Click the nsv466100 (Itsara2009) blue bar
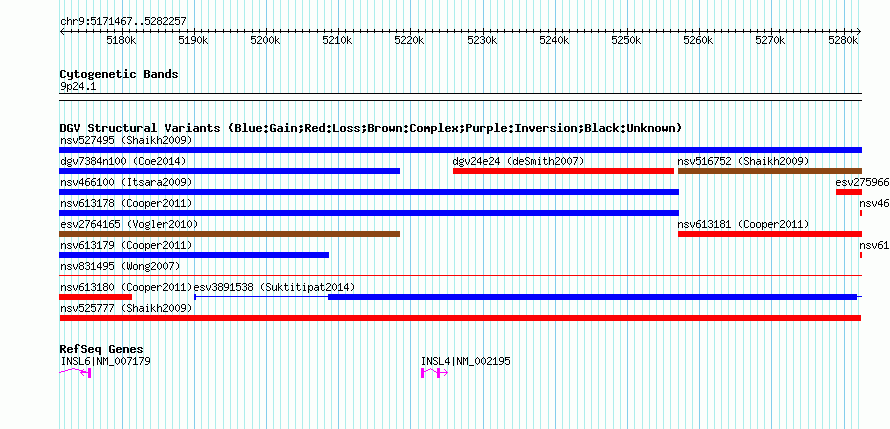This screenshot has width=890, height=429. click(369, 192)
